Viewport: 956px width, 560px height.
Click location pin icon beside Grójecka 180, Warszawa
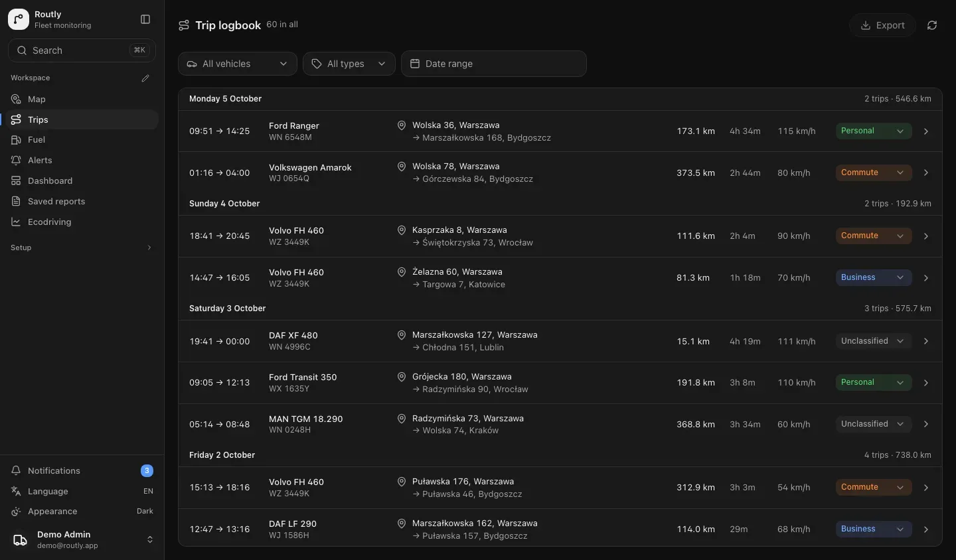[402, 377]
